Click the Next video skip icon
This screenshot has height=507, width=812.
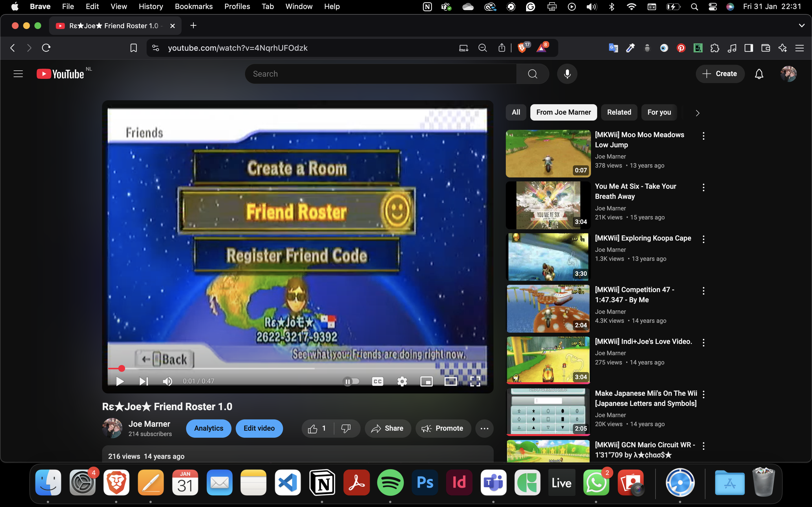pos(144,381)
